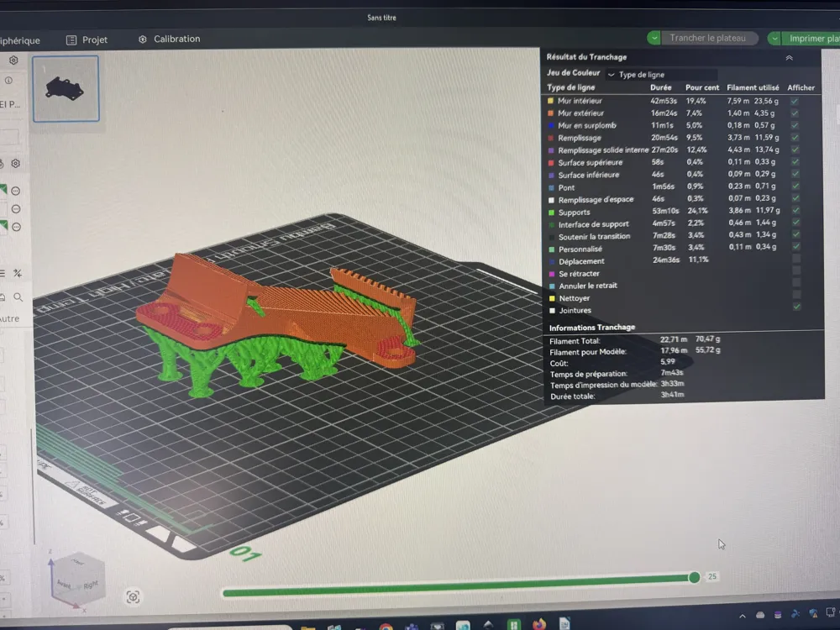Screen dimensions: 840x630
Task: Toggle display of Mur extérieur lines
Action: [x=795, y=113]
